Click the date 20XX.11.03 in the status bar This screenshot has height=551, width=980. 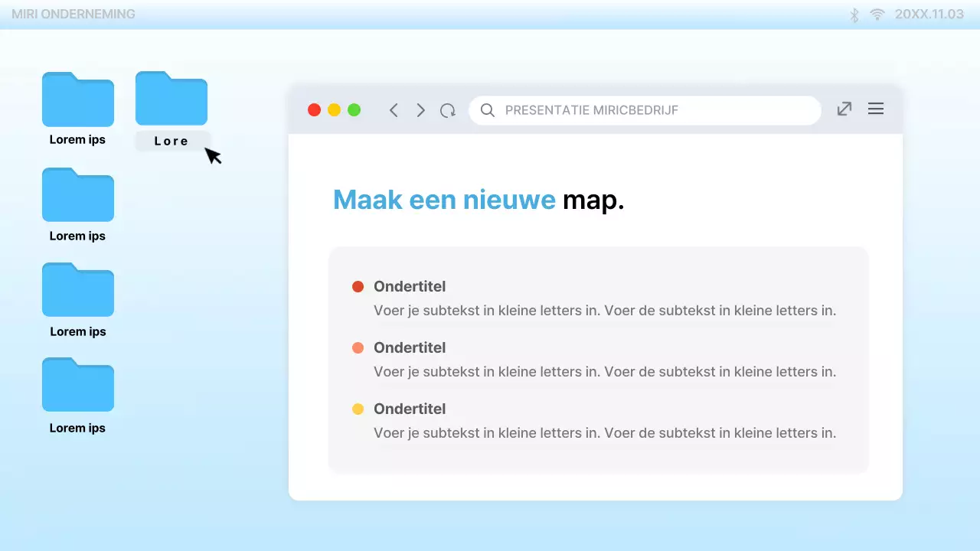pos(929,14)
